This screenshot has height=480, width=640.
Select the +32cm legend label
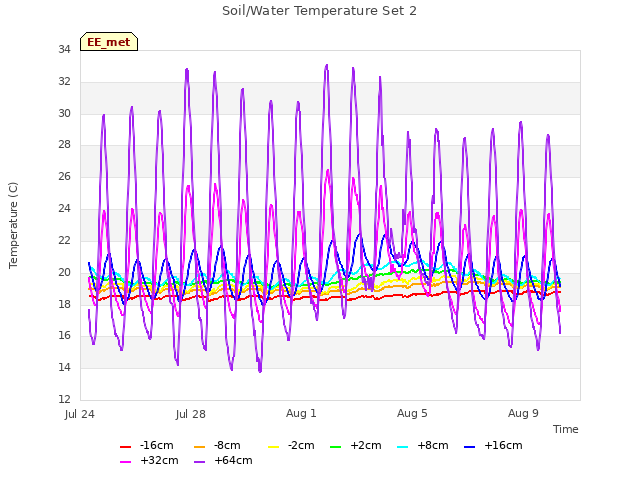(x=160, y=460)
